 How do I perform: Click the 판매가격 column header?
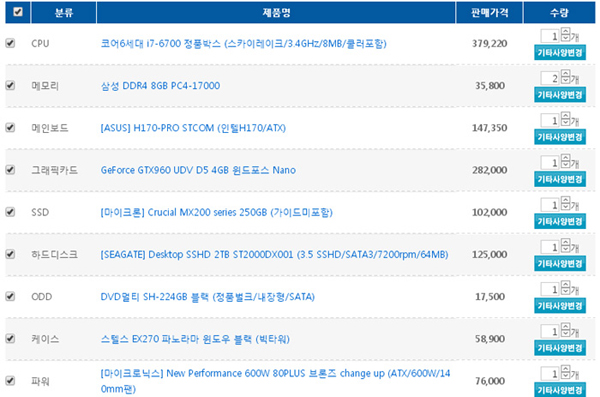click(489, 13)
